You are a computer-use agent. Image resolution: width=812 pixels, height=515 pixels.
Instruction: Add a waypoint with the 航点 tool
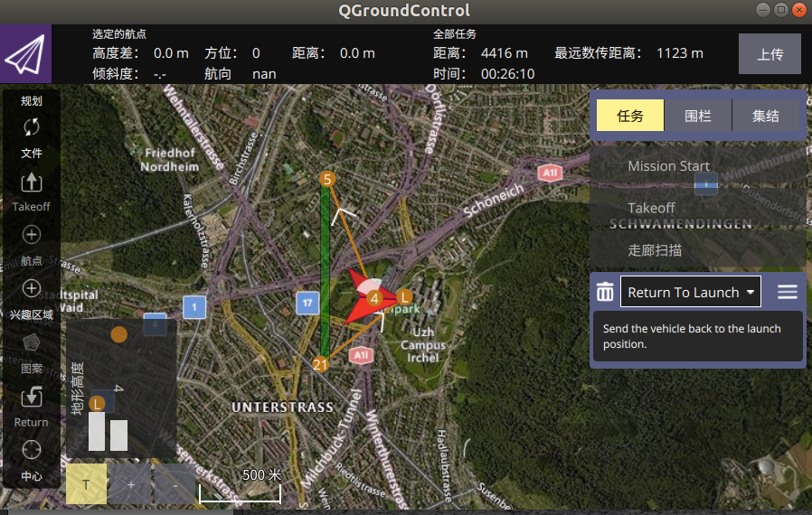32,235
